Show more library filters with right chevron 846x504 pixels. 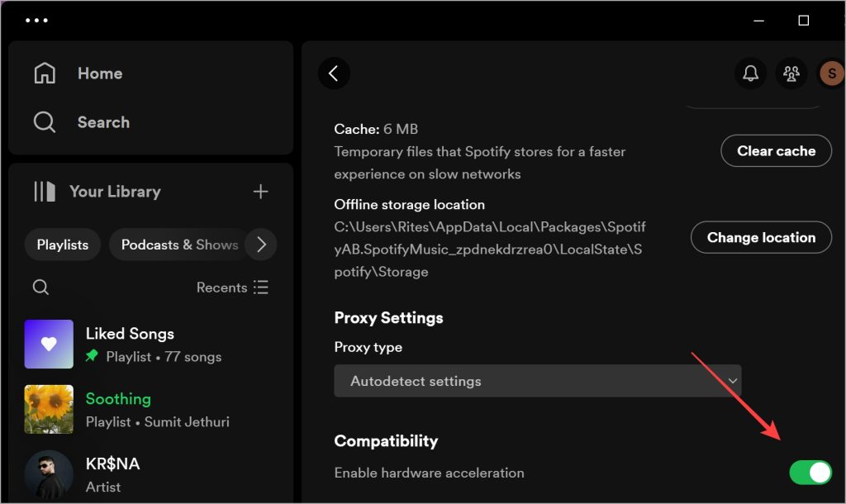click(x=261, y=245)
